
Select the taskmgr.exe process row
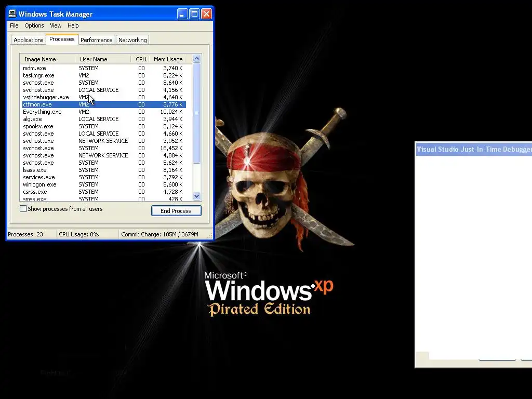(x=103, y=75)
